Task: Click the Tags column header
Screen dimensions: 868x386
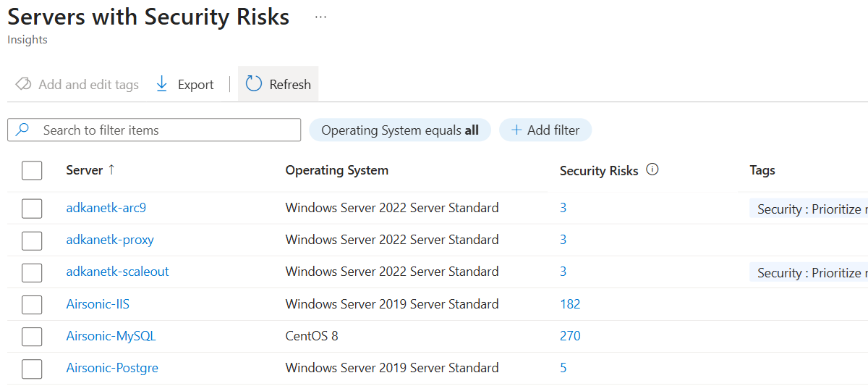Action: click(x=762, y=170)
